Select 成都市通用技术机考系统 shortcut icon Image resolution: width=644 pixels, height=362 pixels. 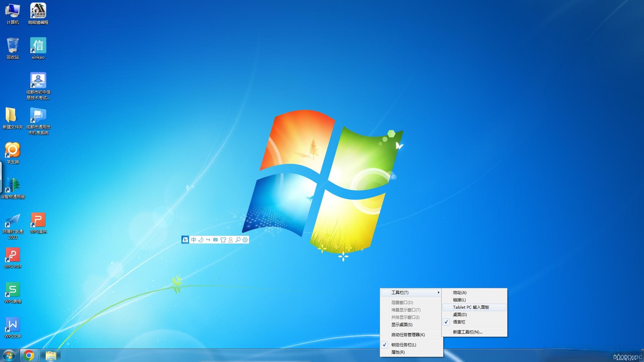[38, 121]
